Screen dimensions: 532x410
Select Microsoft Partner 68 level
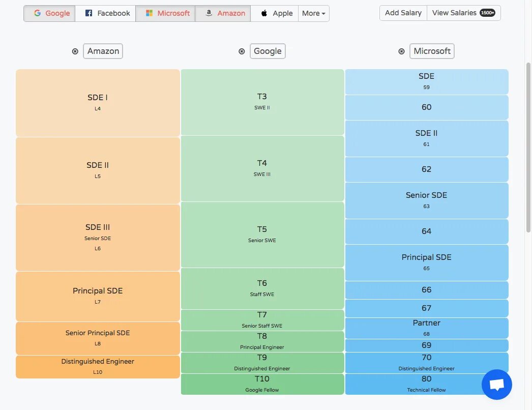tap(427, 328)
